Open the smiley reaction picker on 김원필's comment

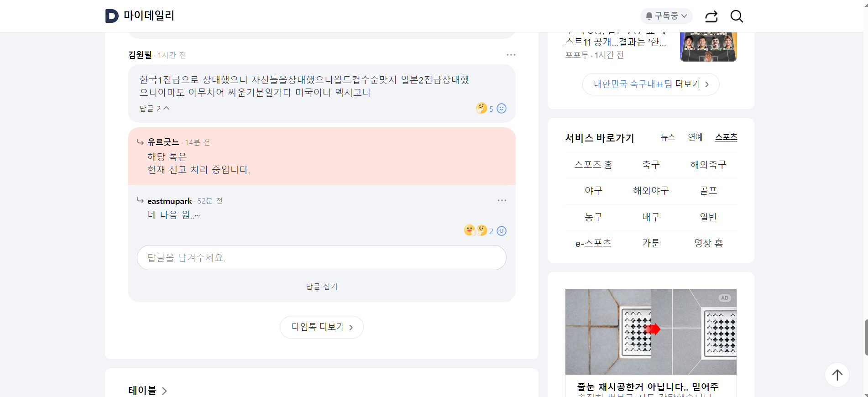[501, 109]
